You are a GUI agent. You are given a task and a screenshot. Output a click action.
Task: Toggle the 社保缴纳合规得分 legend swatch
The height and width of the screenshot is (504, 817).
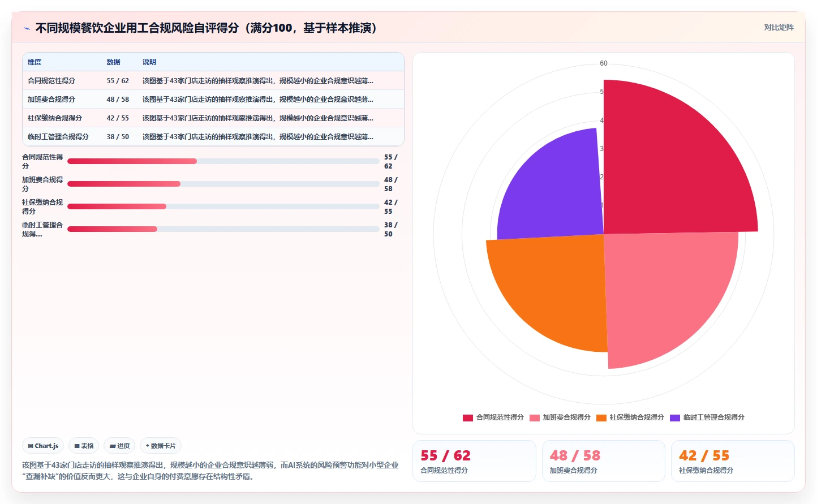point(601,417)
